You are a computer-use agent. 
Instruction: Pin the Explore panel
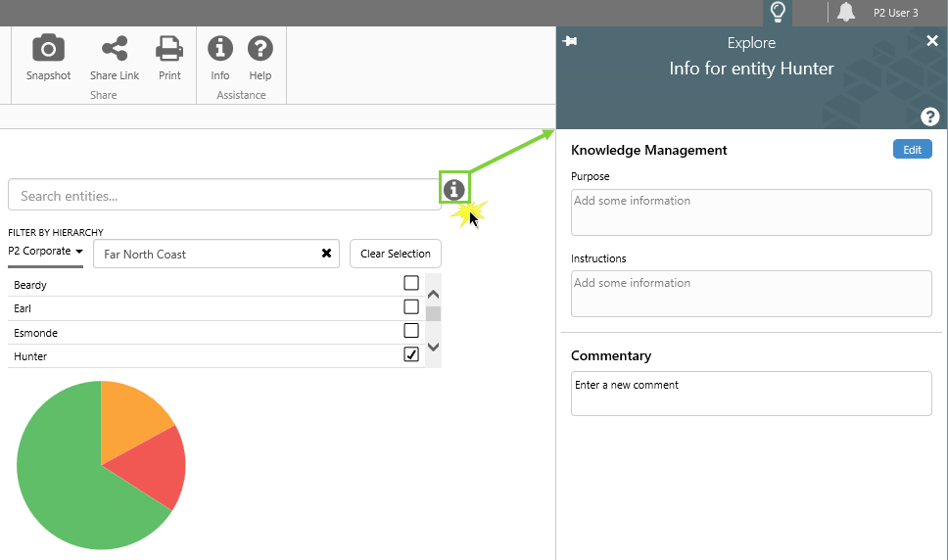(x=570, y=41)
